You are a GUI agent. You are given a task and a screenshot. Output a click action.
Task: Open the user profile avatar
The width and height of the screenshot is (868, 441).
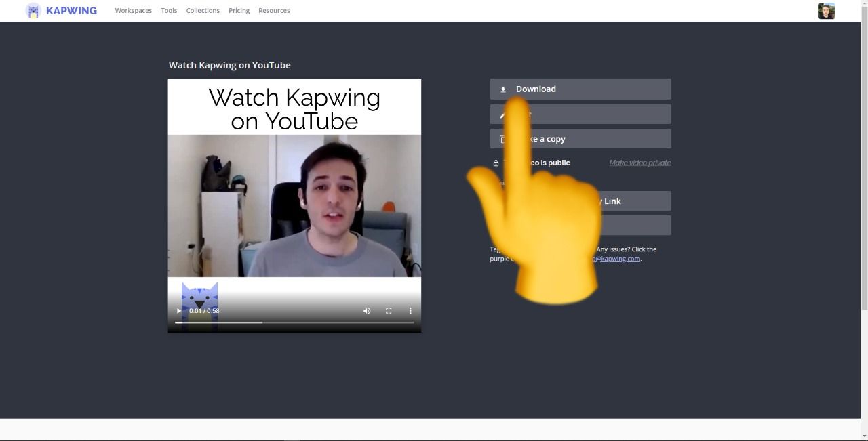click(x=827, y=11)
